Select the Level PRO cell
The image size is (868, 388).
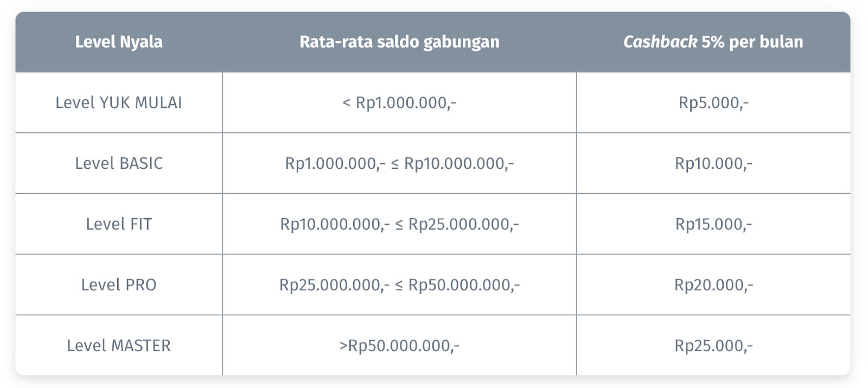point(119,285)
